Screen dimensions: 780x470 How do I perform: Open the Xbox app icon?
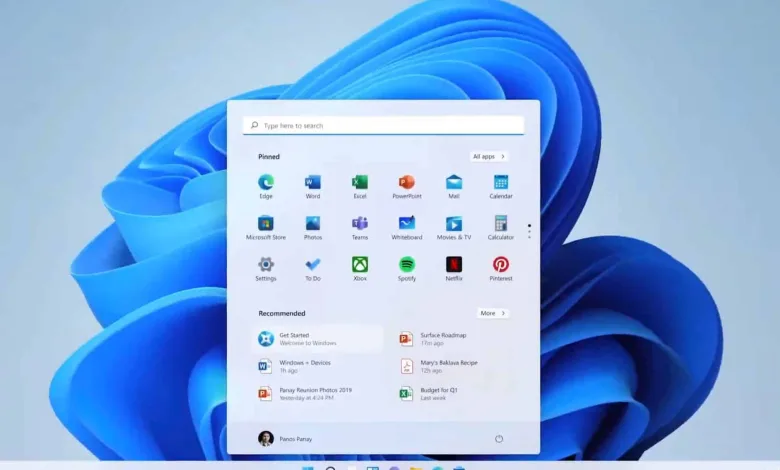[360, 265]
